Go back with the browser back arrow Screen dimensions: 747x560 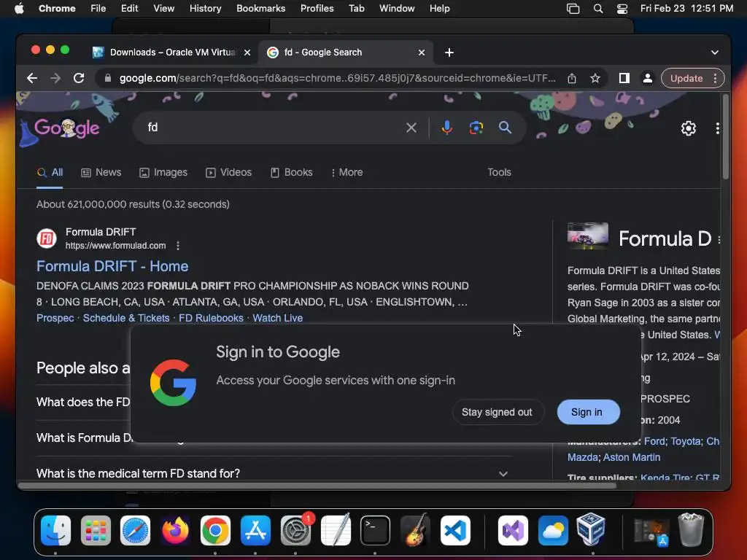point(32,78)
